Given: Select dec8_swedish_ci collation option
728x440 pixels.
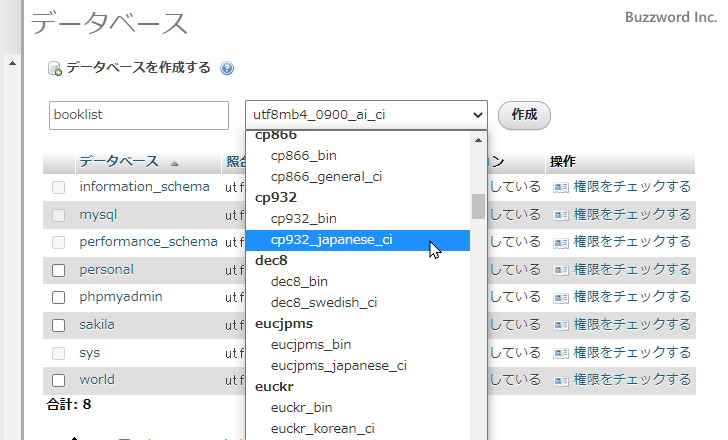Looking at the screenshot, I should (x=358, y=303).
